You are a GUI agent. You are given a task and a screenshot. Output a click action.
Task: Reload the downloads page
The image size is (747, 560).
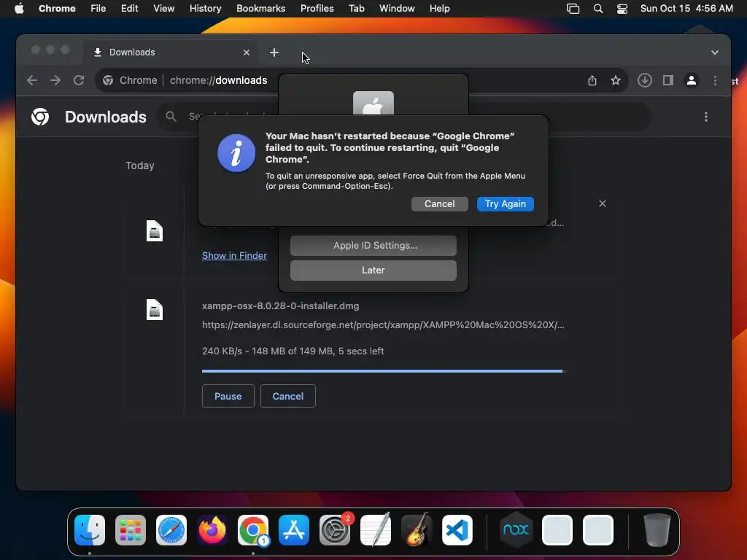(79, 80)
